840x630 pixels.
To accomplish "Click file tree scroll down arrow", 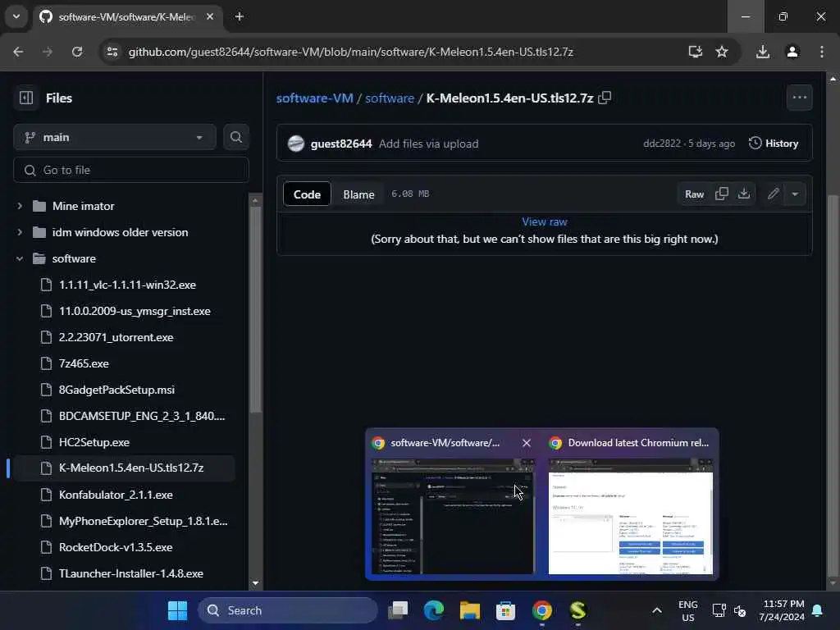I will [255, 583].
